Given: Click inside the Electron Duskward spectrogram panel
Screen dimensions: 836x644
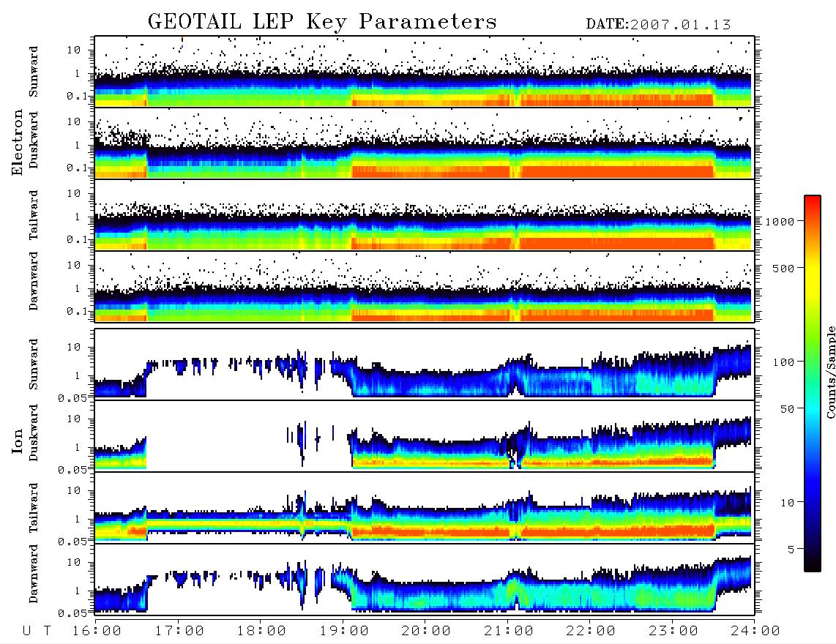Looking at the screenshot, I should tap(425, 143).
